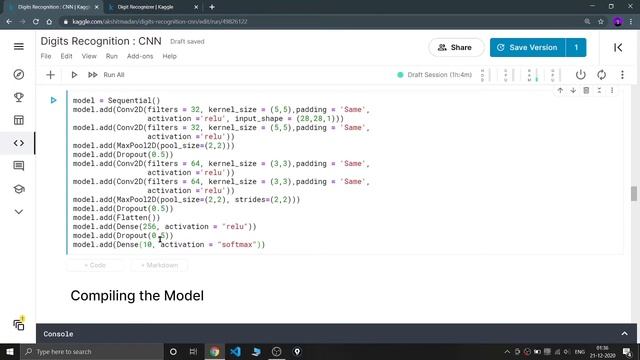Open the cell's three-dot options menu
The image size is (640, 360).
612,91
